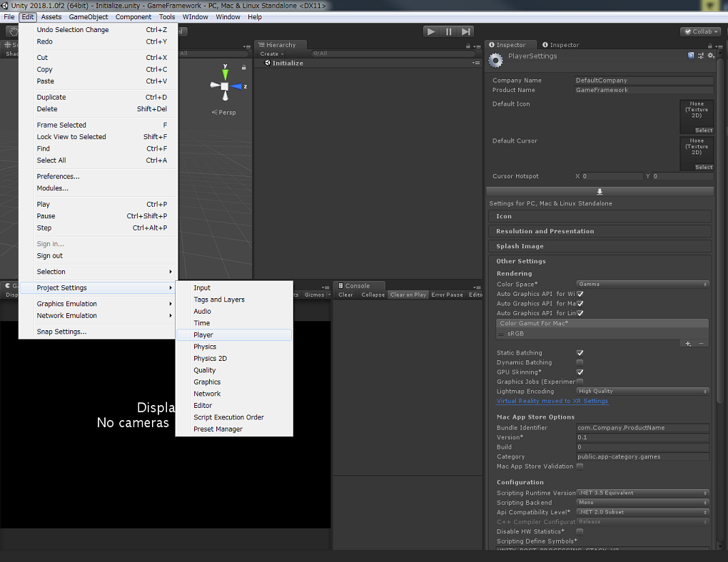Click the Standalone platform download-arrow tab

[600, 192]
